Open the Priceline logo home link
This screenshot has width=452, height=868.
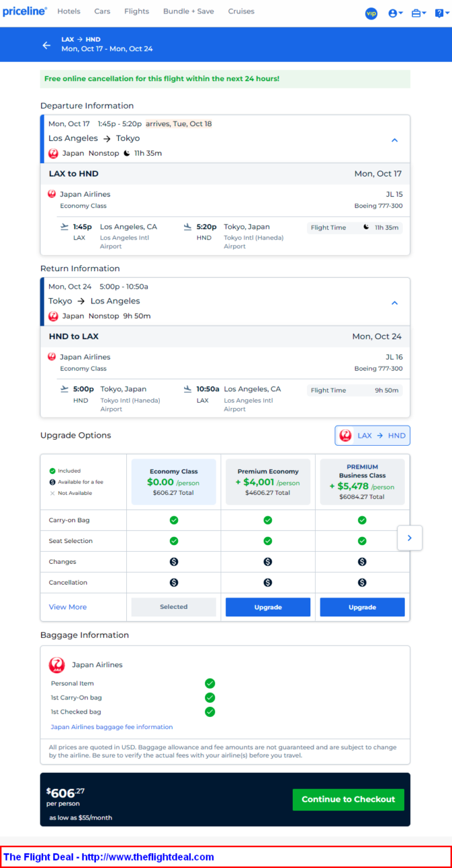point(25,11)
